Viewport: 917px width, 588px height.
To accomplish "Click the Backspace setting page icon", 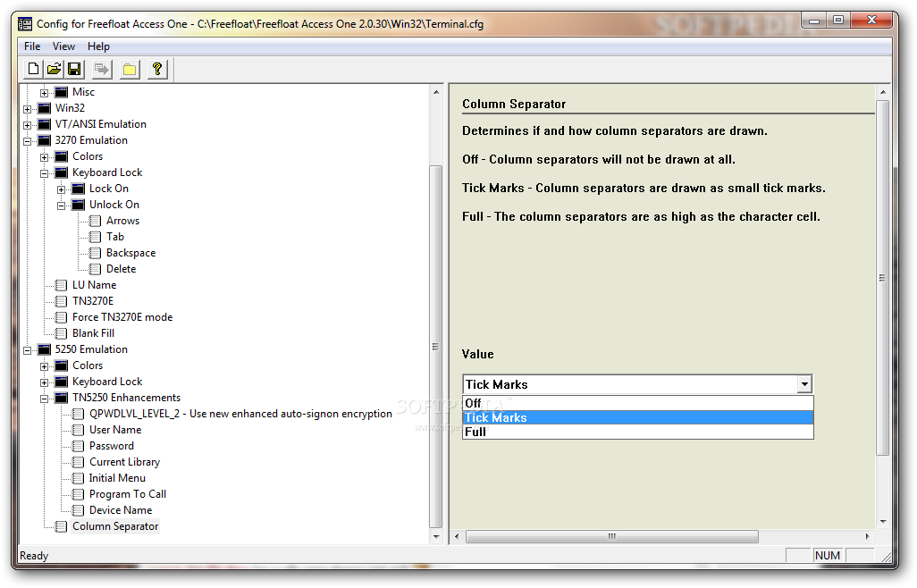I will [x=96, y=253].
